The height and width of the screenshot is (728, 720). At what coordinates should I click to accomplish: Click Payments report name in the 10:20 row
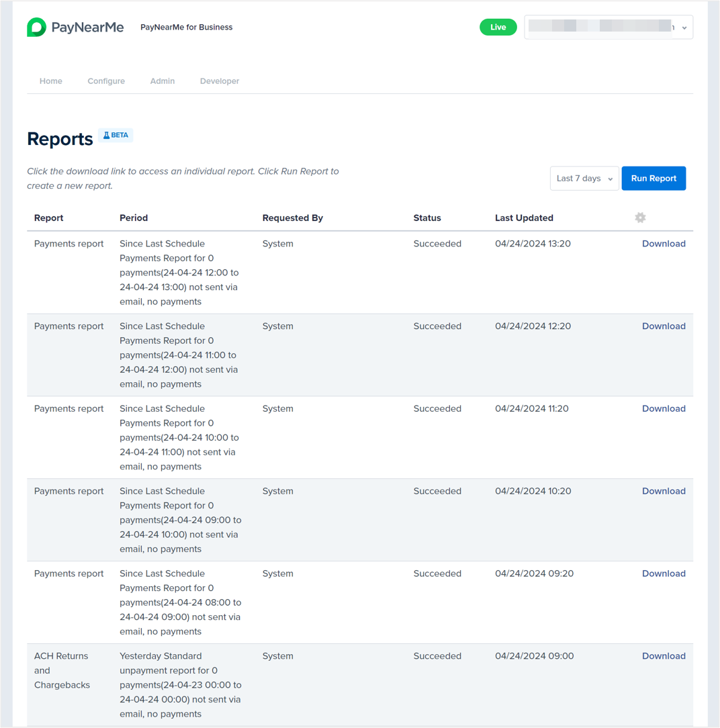click(69, 491)
